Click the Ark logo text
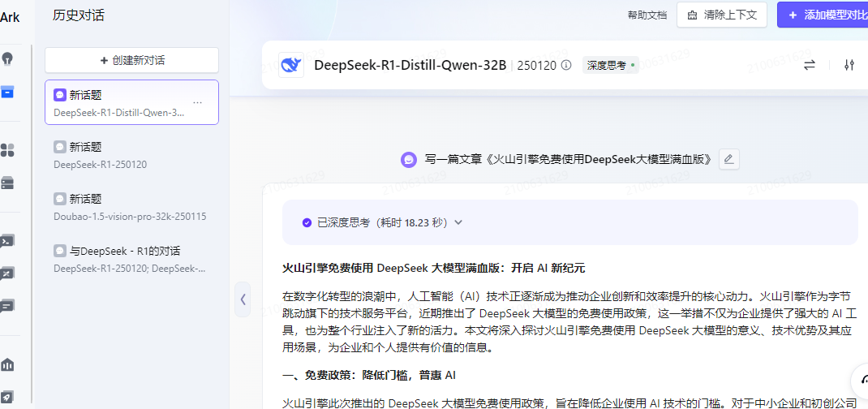 (x=10, y=17)
